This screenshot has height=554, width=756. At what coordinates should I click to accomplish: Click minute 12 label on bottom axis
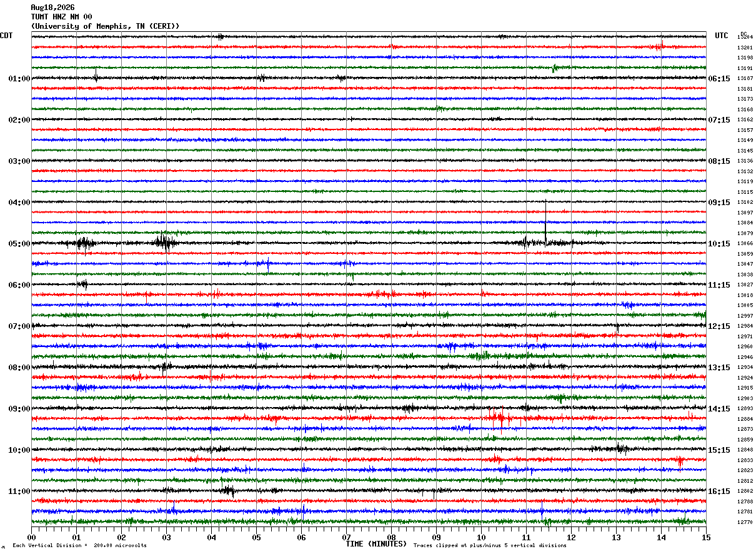[571, 537]
